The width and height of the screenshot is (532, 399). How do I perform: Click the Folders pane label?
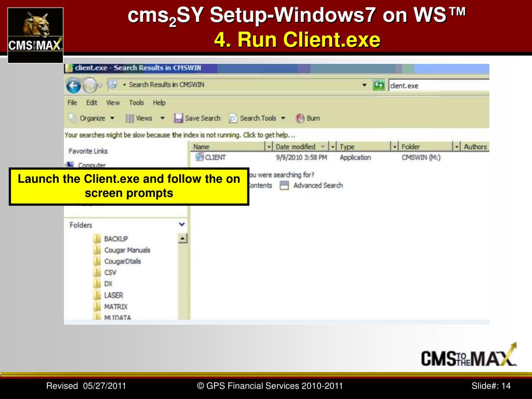coord(81,224)
